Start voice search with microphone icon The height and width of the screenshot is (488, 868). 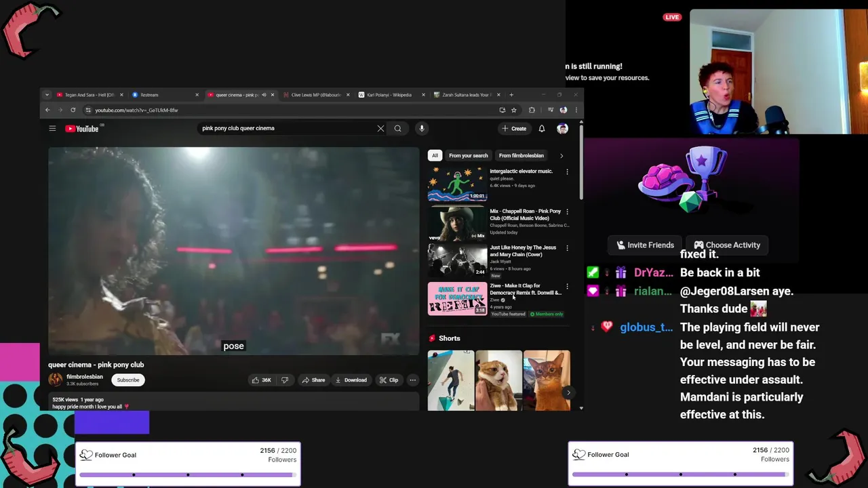click(422, 128)
